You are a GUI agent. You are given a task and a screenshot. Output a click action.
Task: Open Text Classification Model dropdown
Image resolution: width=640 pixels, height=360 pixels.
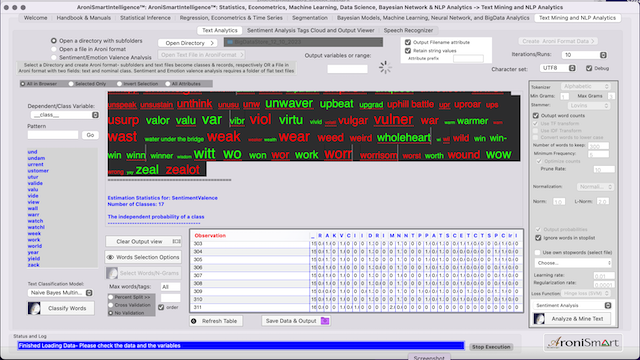[x=60, y=293]
